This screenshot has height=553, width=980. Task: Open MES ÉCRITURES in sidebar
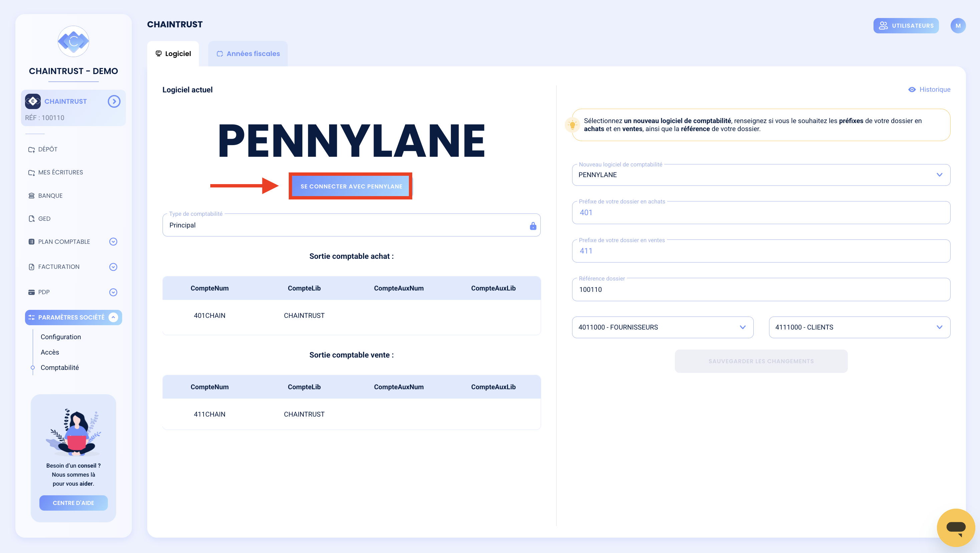click(x=55, y=172)
